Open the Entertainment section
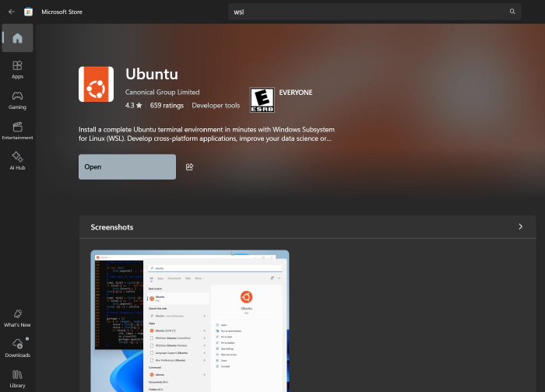The width and height of the screenshot is (545, 392). pyautogui.click(x=17, y=130)
